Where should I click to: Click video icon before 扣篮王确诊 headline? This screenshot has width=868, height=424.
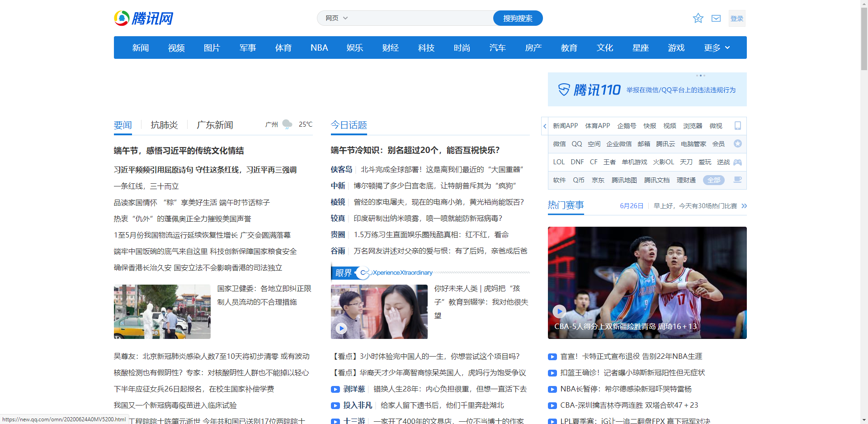(552, 373)
